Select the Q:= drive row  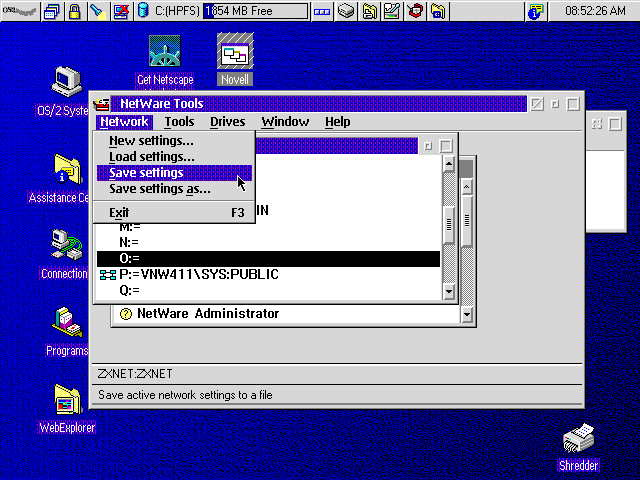(269, 290)
